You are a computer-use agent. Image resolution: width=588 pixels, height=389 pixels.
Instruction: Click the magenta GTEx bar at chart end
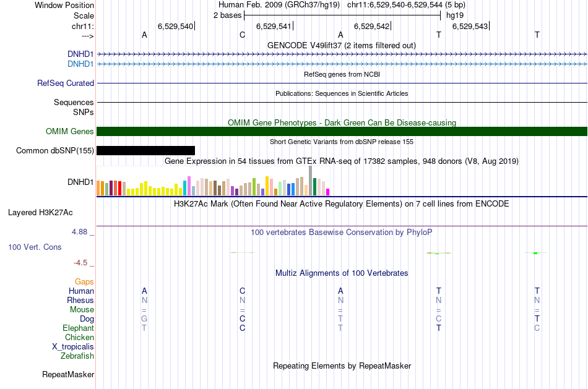coord(328,192)
